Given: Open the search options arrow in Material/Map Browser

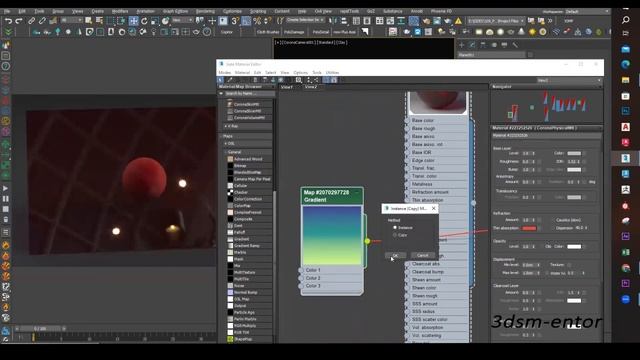Looking at the screenshot, I should [x=221, y=93].
